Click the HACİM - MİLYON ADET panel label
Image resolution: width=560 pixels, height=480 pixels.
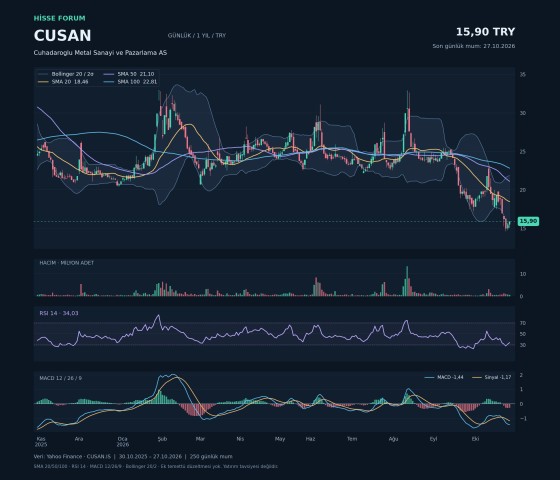tap(66, 263)
